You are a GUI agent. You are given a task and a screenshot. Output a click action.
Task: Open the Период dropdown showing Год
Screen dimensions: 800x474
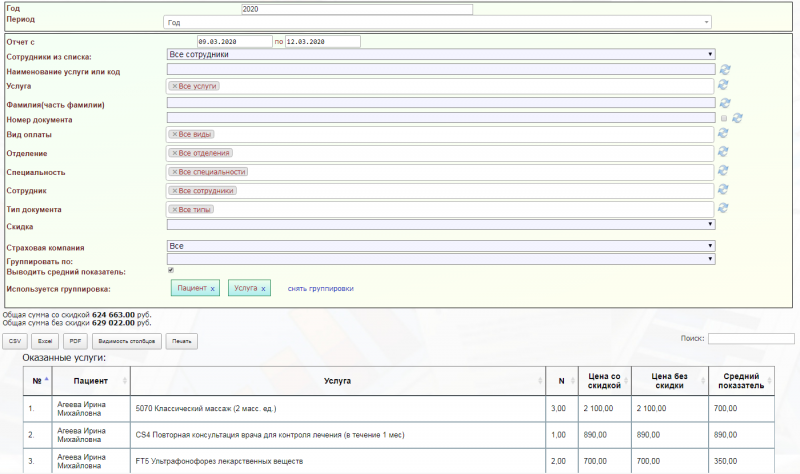point(437,21)
